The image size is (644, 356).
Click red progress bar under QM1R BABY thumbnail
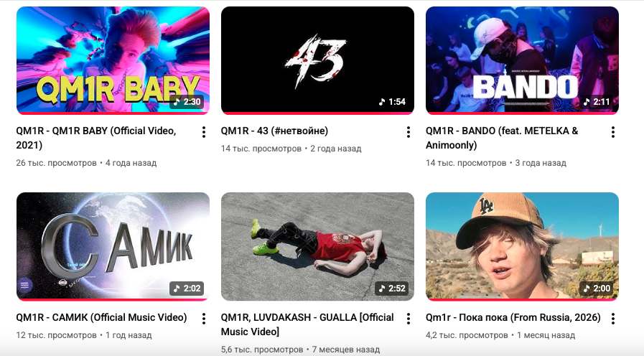pyautogui.click(x=113, y=113)
